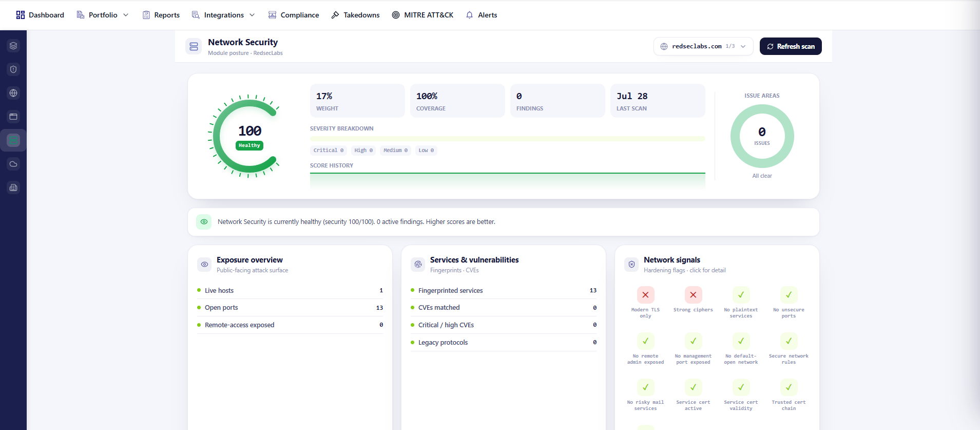The height and width of the screenshot is (430, 980).
Task: Click the score history chart line
Action: point(507,174)
